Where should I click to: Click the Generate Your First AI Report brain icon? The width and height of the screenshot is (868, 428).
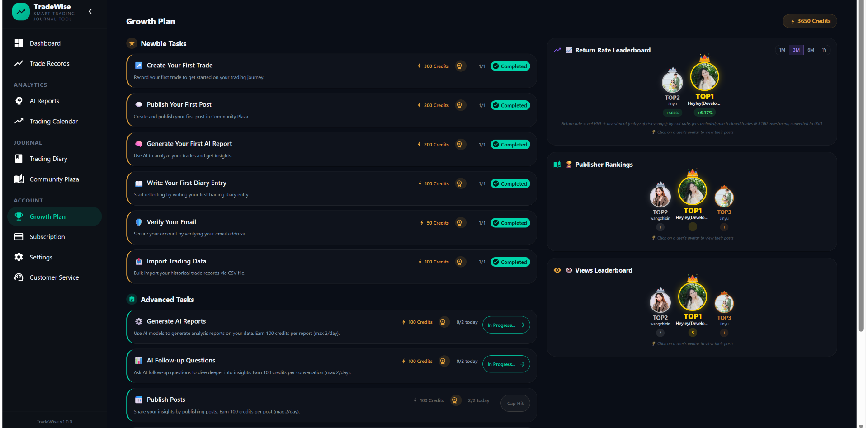coord(139,144)
